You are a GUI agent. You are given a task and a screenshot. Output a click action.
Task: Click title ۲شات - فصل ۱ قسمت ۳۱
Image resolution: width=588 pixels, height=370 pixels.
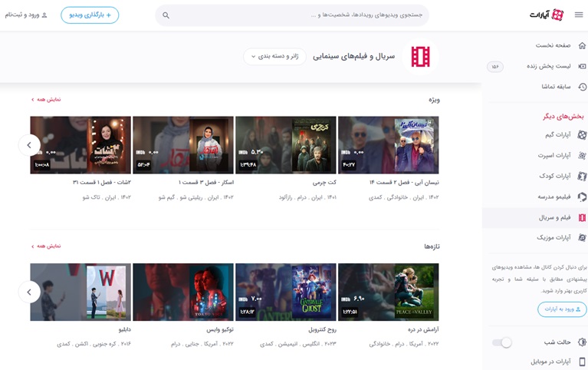pos(102,183)
